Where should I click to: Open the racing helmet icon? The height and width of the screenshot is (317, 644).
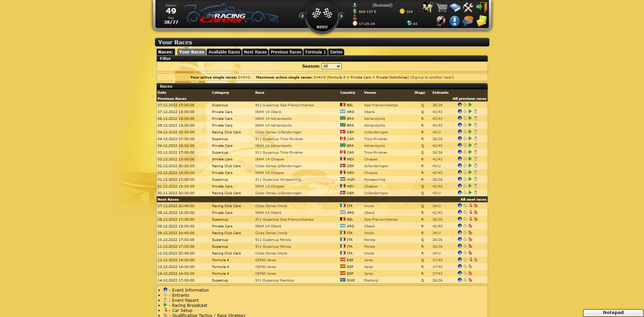pyautogui.click(x=441, y=21)
